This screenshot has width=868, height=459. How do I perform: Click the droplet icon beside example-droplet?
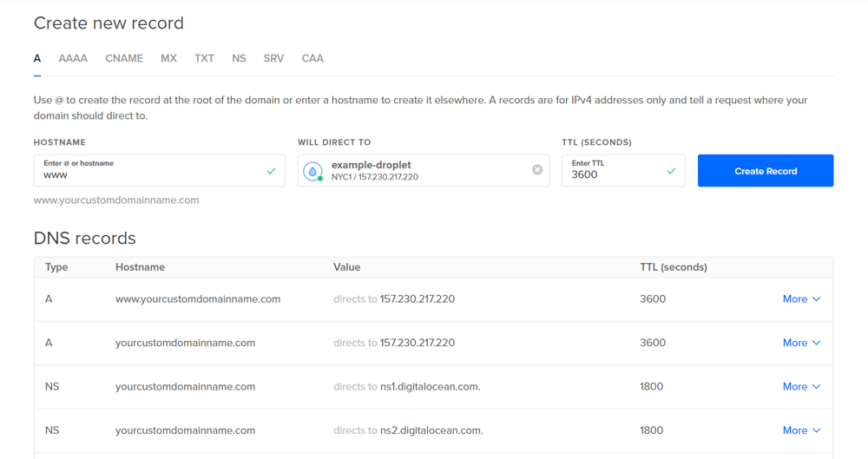[x=312, y=171]
